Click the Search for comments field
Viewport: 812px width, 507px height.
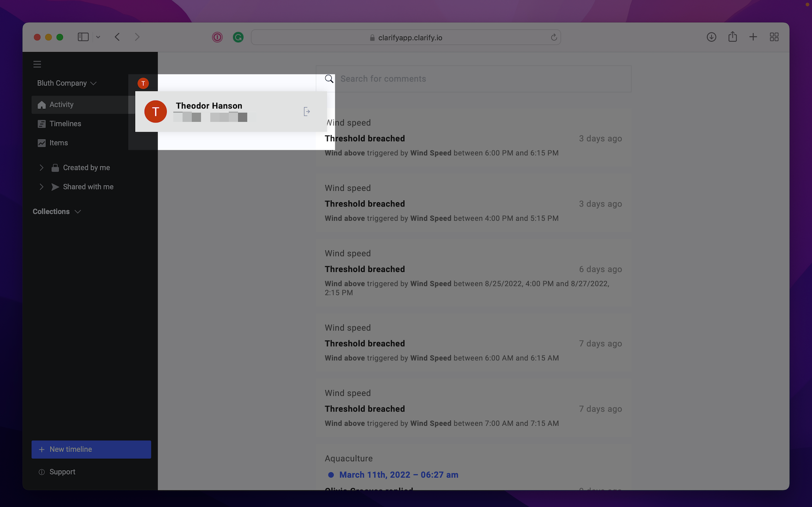pos(481,79)
